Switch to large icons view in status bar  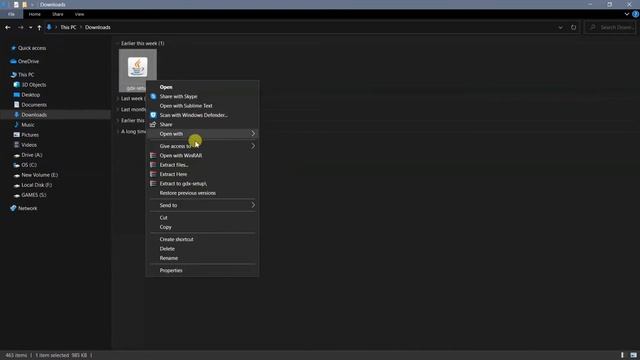click(x=633, y=356)
